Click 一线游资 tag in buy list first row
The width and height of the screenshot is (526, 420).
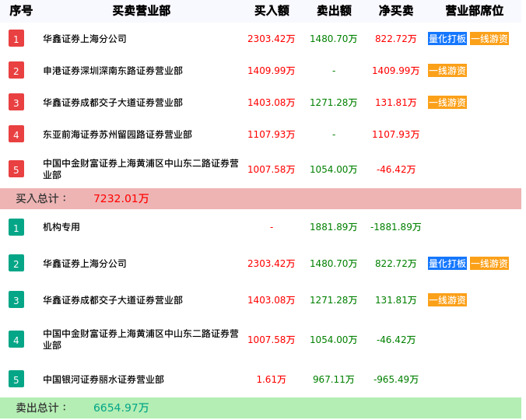pyautogui.click(x=489, y=39)
